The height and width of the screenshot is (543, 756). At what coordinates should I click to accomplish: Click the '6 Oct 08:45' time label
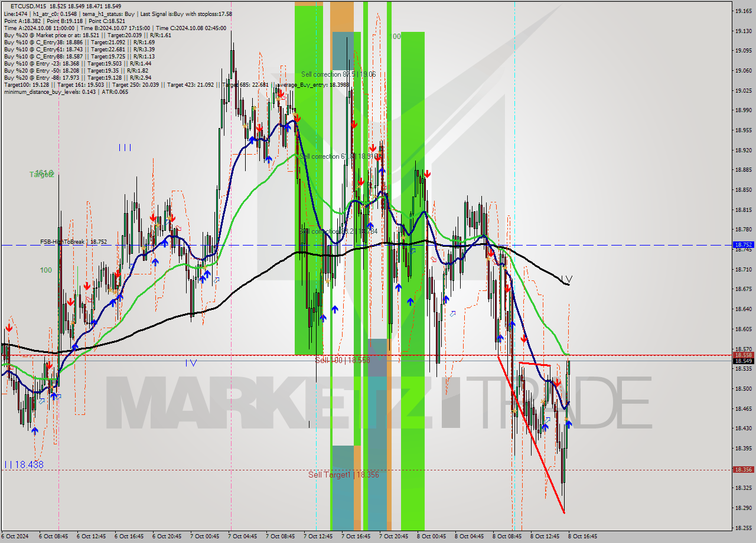54,537
